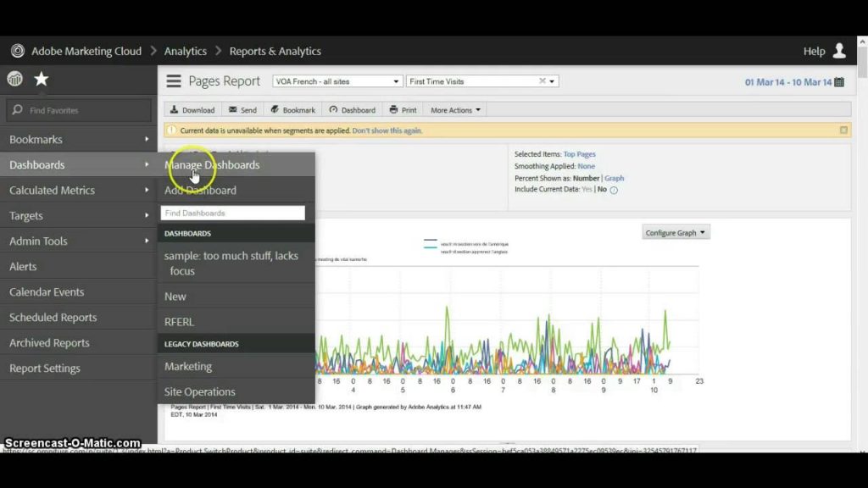Switch Percent Shown to Graph

pos(613,178)
